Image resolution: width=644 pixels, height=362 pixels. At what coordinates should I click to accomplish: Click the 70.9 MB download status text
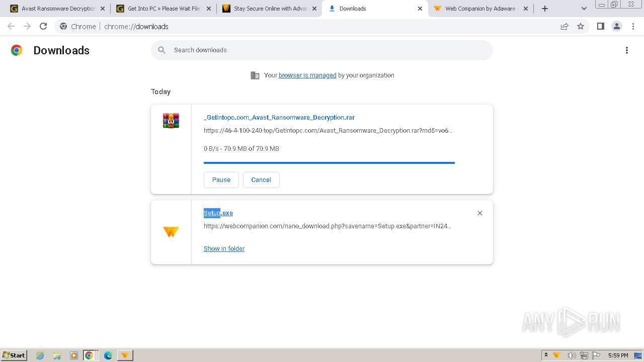click(x=242, y=149)
